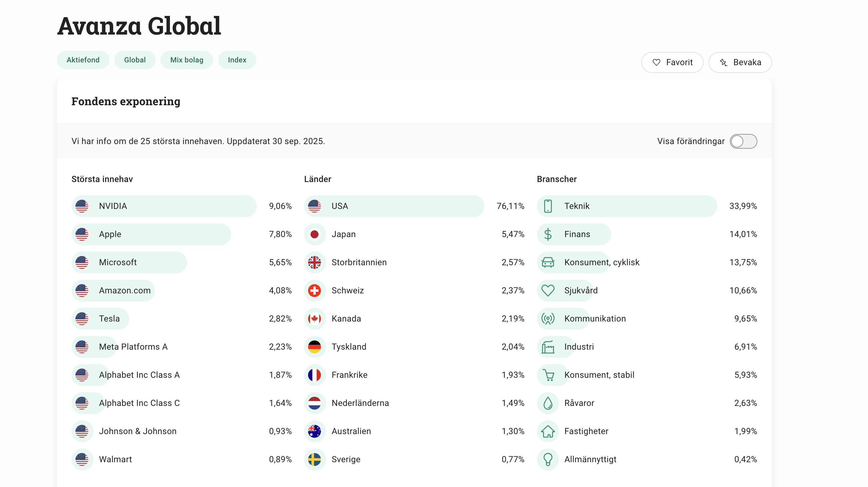Click the Råvaror droplet icon
This screenshot has height=487, width=868.
click(x=548, y=403)
